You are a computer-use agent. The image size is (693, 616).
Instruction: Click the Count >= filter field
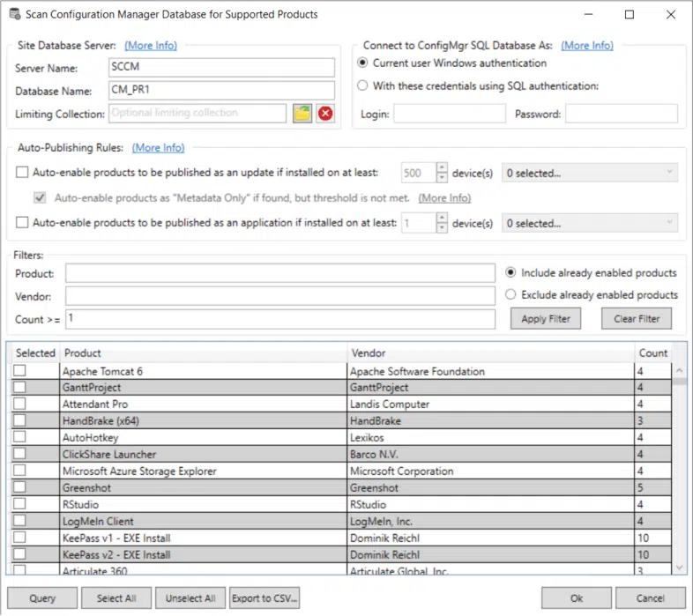[280, 319]
